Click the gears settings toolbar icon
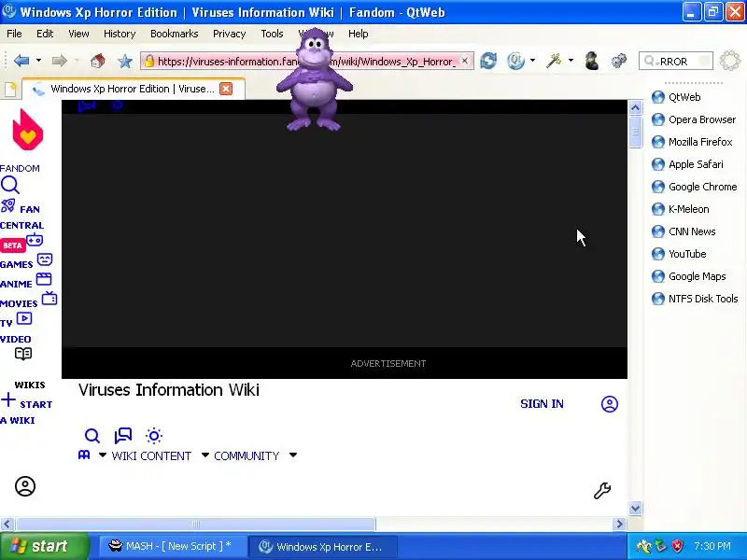 pos(619,61)
